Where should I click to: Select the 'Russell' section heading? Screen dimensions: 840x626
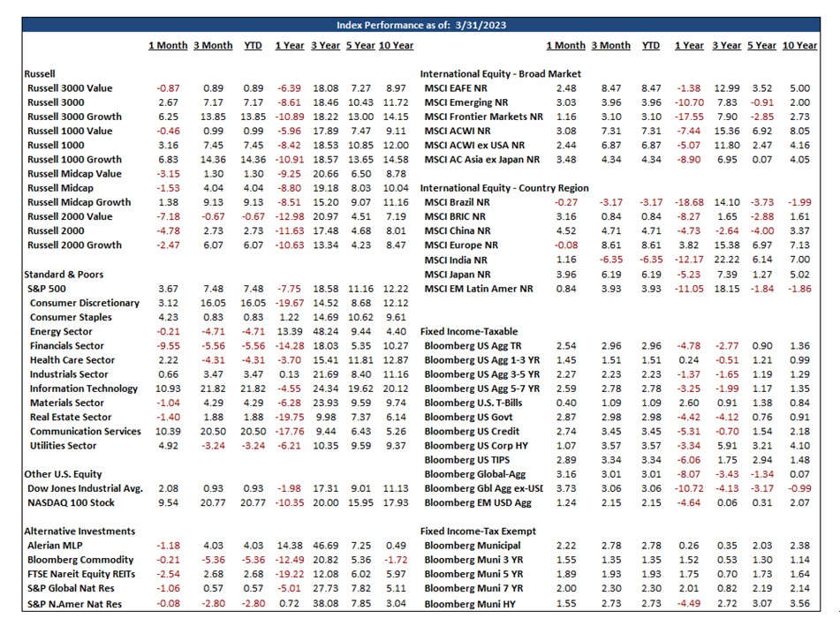[x=40, y=74]
